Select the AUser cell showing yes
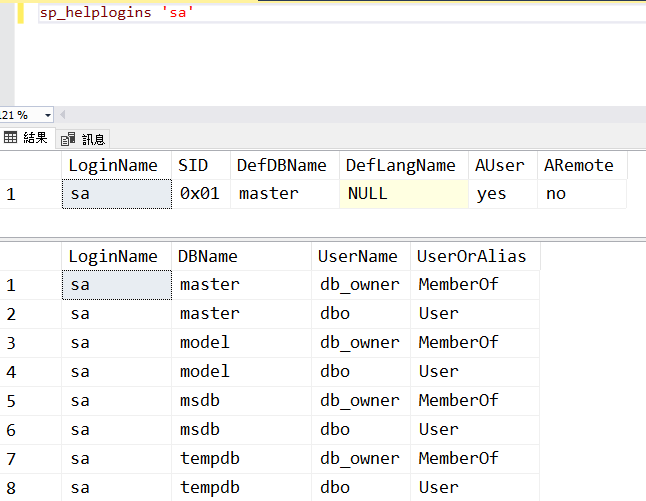This screenshot has height=501, width=646. coord(502,194)
